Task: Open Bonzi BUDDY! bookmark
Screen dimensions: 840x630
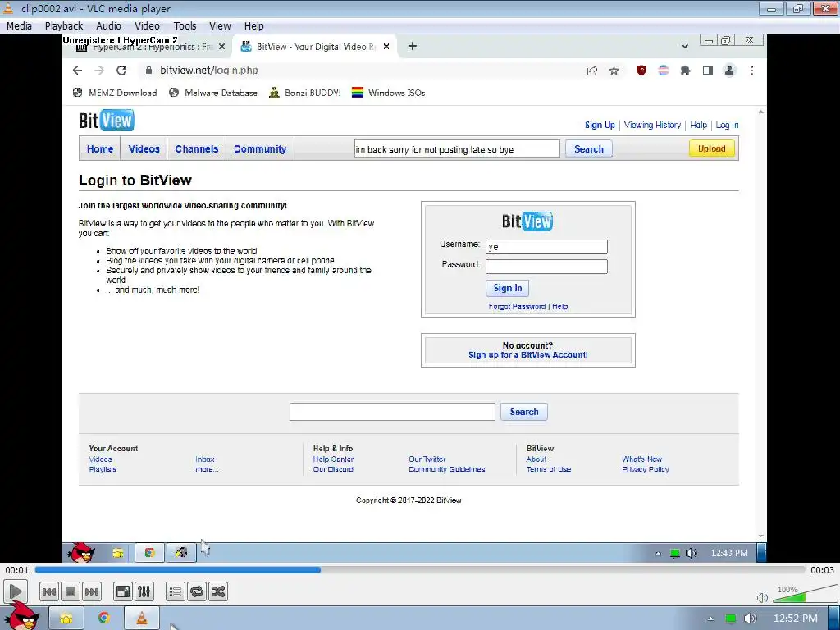Action: (x=305, y=93)
